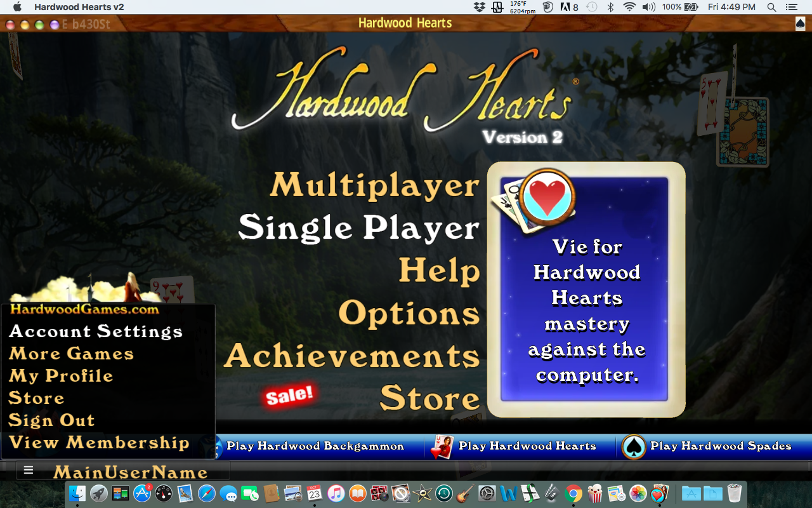Image resolution: width=812 pixels, height=508 pixels.
Task: Click Sign Out
Action: pos(51,420)
